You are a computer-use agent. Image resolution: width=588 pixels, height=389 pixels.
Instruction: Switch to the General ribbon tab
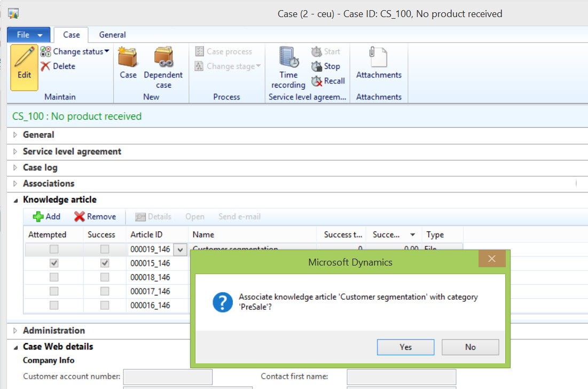[x=113, y=35]
